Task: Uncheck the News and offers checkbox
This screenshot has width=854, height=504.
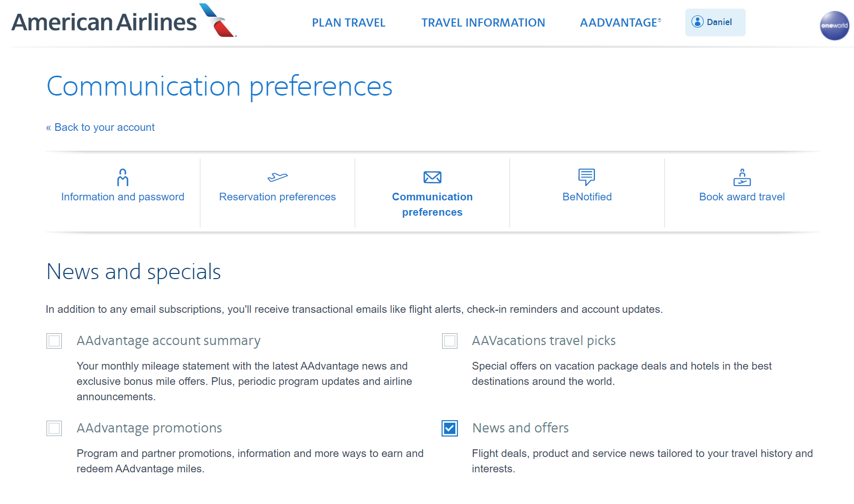Action: coord(450,428)
